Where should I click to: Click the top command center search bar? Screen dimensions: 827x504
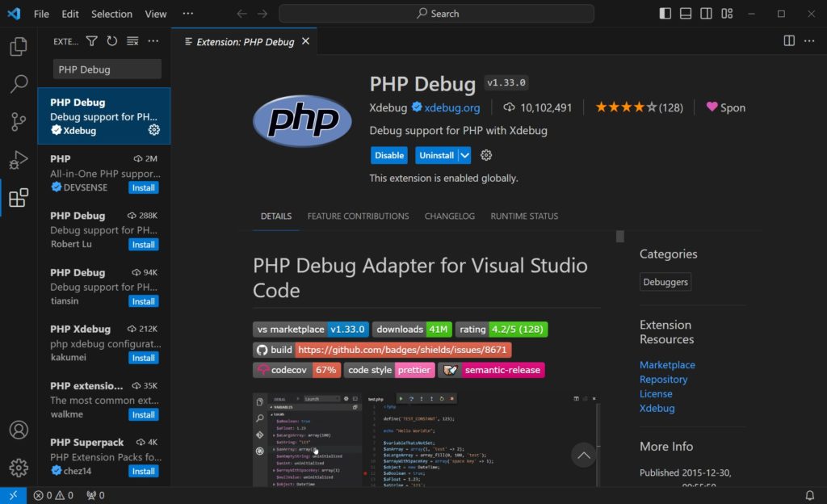437,14
